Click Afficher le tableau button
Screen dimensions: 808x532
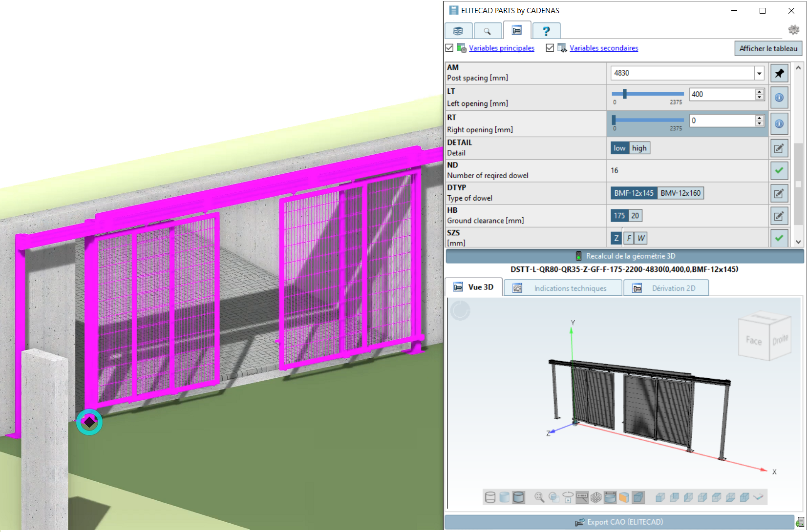click(x=768, y=48)
